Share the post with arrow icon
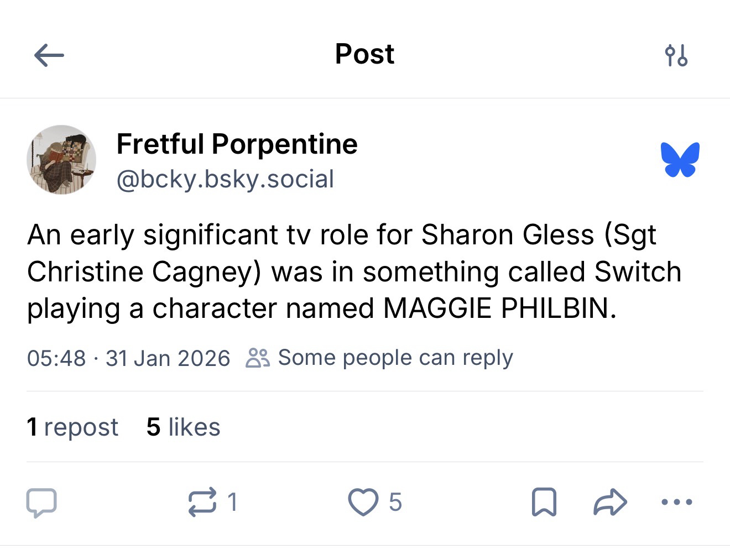730x560 pixels. point(610,502)
